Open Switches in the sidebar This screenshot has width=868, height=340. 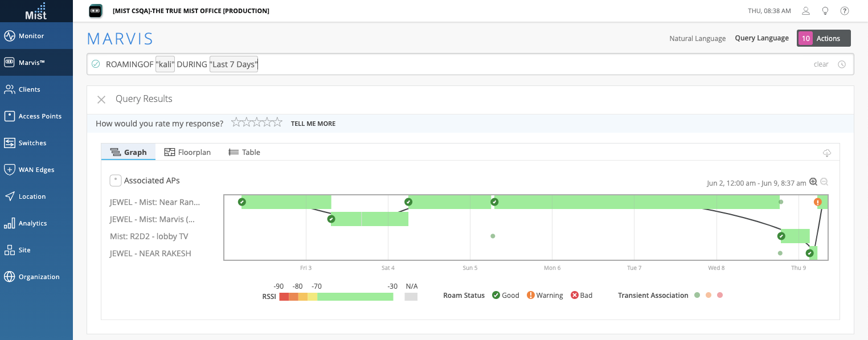point(32,143)
